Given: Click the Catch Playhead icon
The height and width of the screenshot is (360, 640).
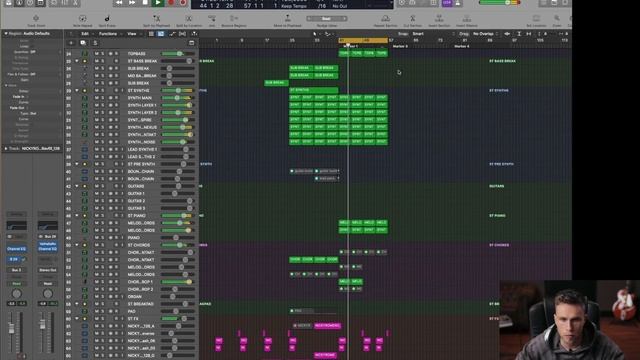Looking at the screenshot, I should (194, 34).
